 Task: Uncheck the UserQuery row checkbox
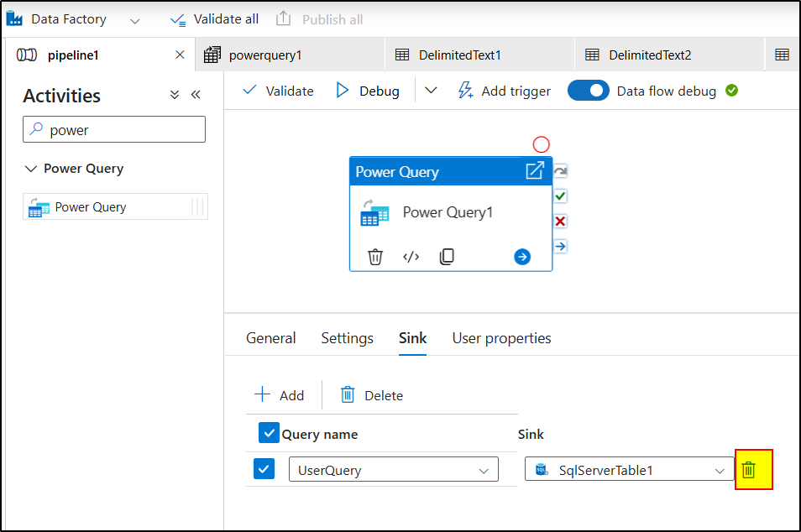264,469
